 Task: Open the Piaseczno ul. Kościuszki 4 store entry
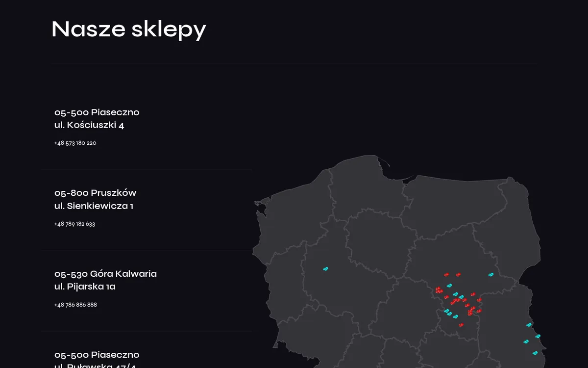147,129
